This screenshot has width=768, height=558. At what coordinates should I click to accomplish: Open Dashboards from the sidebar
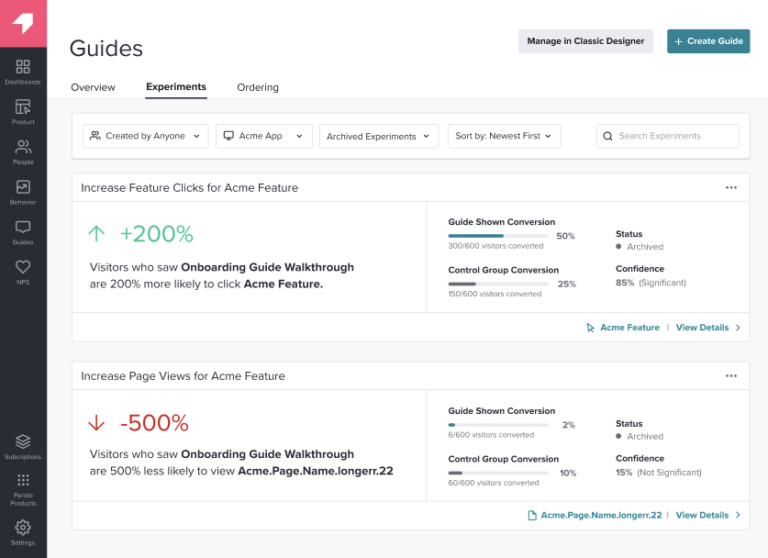23,70
